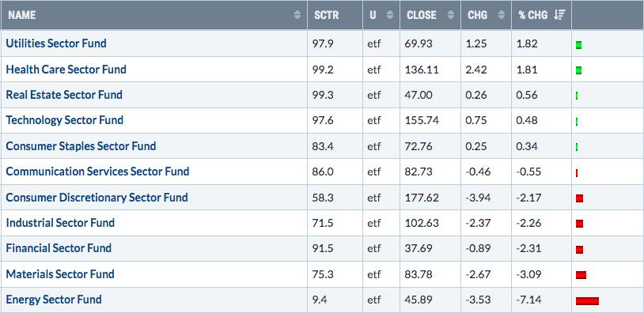Click the NAME column header text
This screenshot has width=644, height=313.
tap(22, 15)
